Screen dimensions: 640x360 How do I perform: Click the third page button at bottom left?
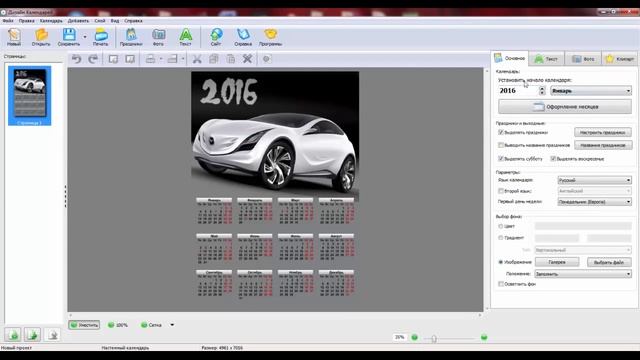pyautogui.click(x=52, y=335)
